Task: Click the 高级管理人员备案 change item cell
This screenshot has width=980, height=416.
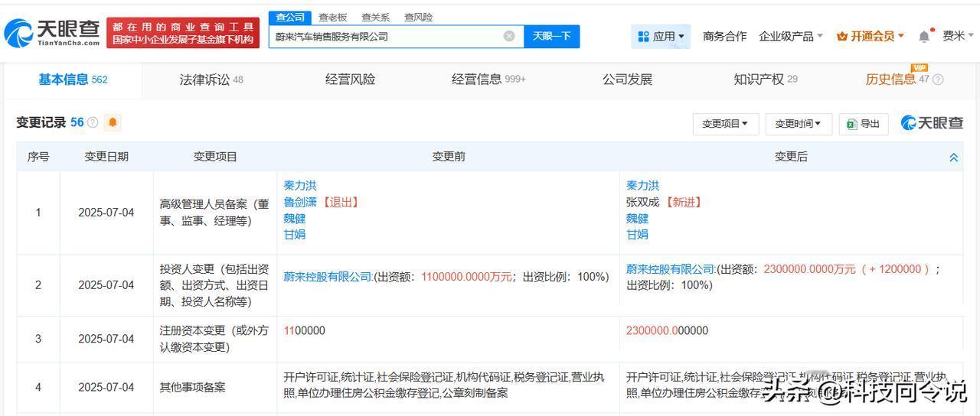Action: tap(215, 213)
